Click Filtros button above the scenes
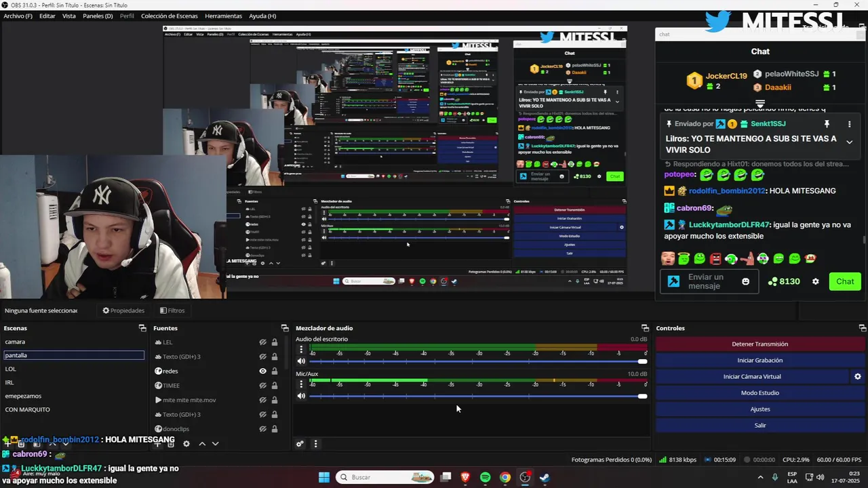The width and height of the screenshot is (868, 488). (x=172, y=310)
